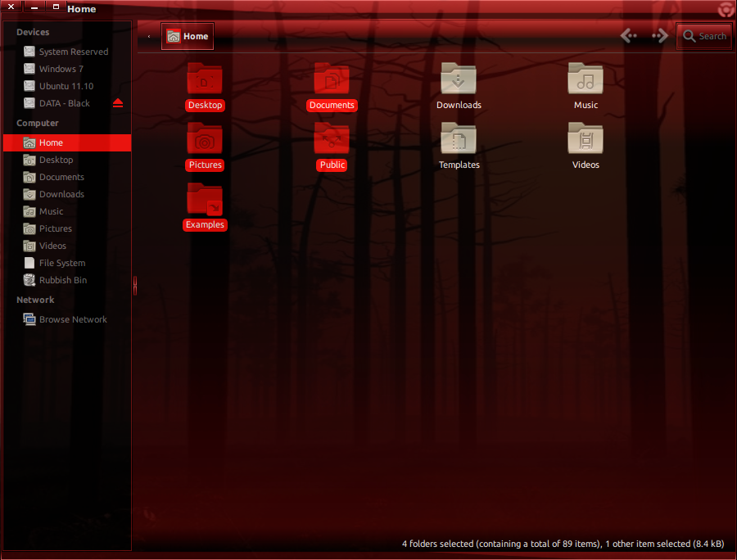Viewport: 737px width, 560px height.
Task: Click the Network section heading
Action: [x=35, y=300]
